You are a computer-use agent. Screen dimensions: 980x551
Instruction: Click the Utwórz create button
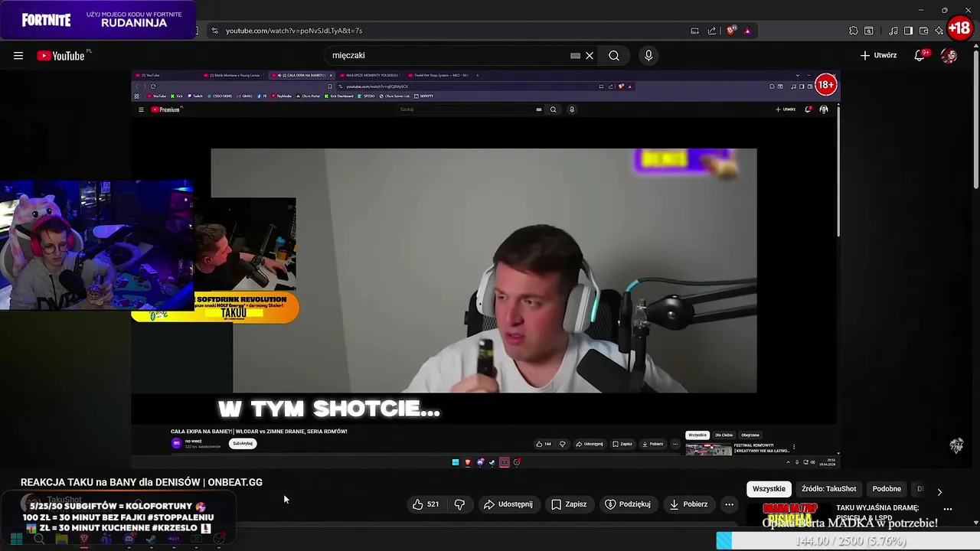point(878,55)
